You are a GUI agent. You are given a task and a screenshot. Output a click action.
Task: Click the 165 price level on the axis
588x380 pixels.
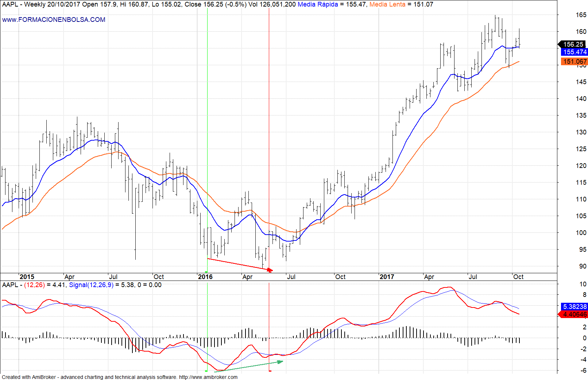coord(581,15)
